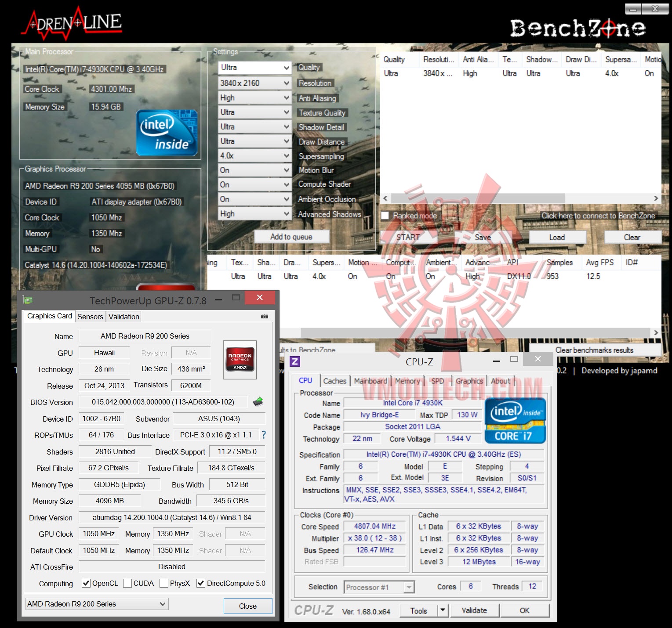Click the BIOS save chip icon in GPU-Z
The image size is (672, 628).
[x=258, y=401]
